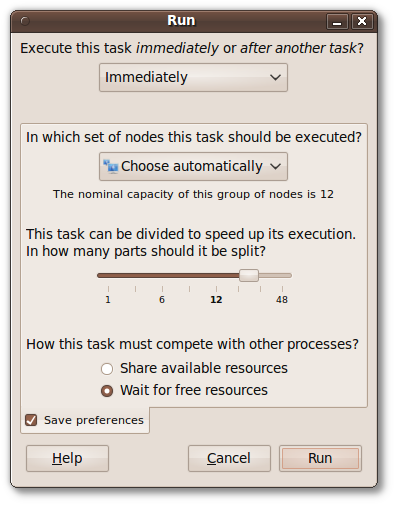Screen dimensions: 395x505
Task: Click the chevron arrow beside Choose automatically
Action: point(275,166)
